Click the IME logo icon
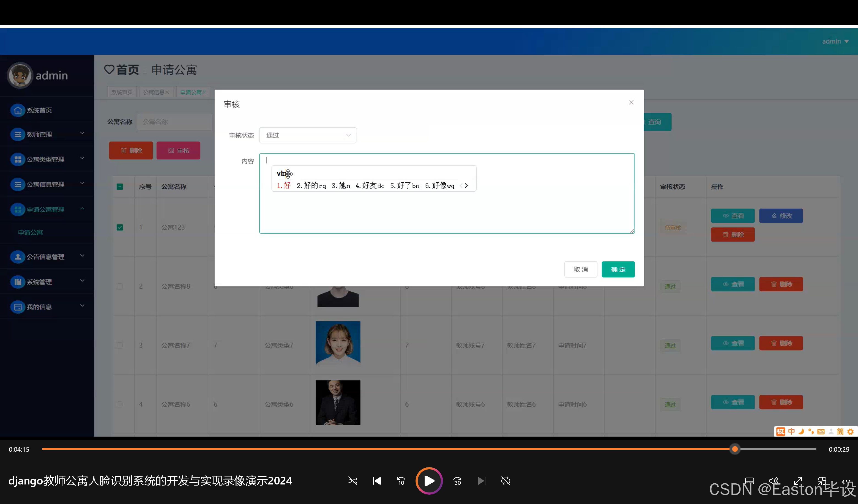This screenshot has width=858, height=504. (780, 432)
